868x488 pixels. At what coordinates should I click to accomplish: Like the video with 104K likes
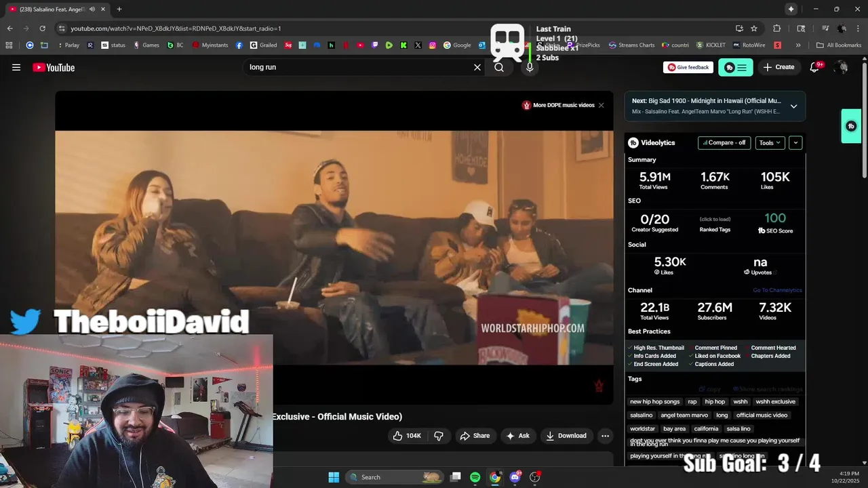[x=407, y=436]
